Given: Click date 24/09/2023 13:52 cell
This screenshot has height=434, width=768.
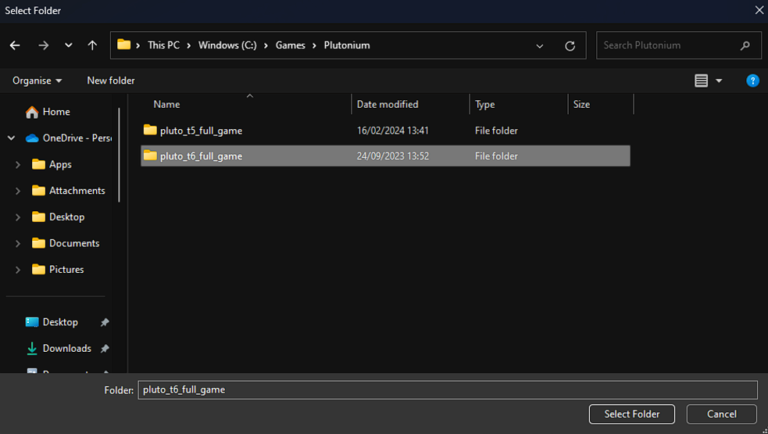Looking at the screenshot, I should (393, 156).
